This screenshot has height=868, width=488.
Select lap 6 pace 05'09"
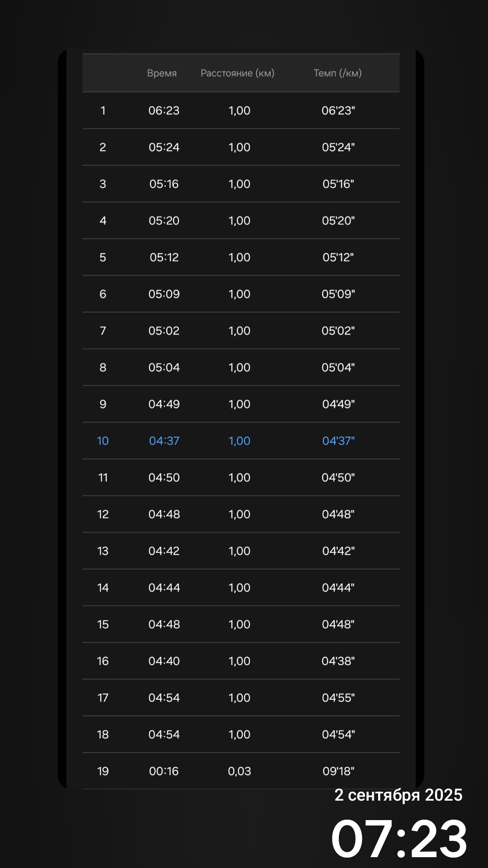pyautogui.click(x=338, y=294)
